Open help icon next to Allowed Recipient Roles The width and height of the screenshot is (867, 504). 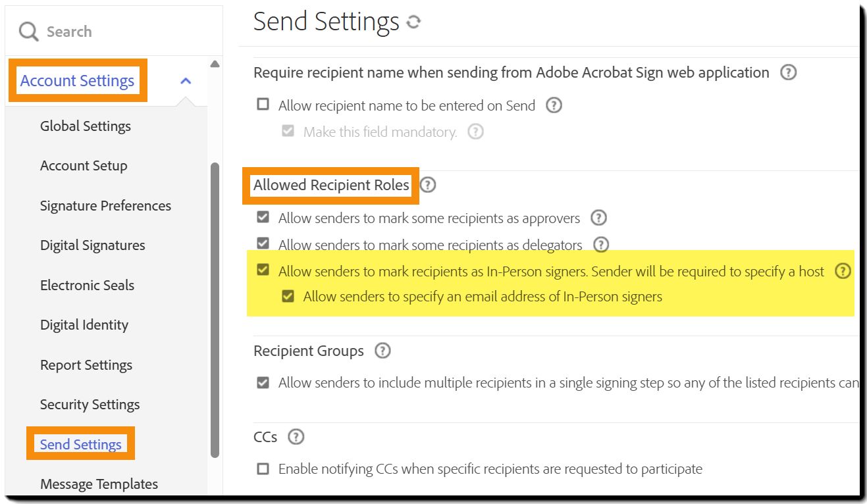(x=428, y=186)
